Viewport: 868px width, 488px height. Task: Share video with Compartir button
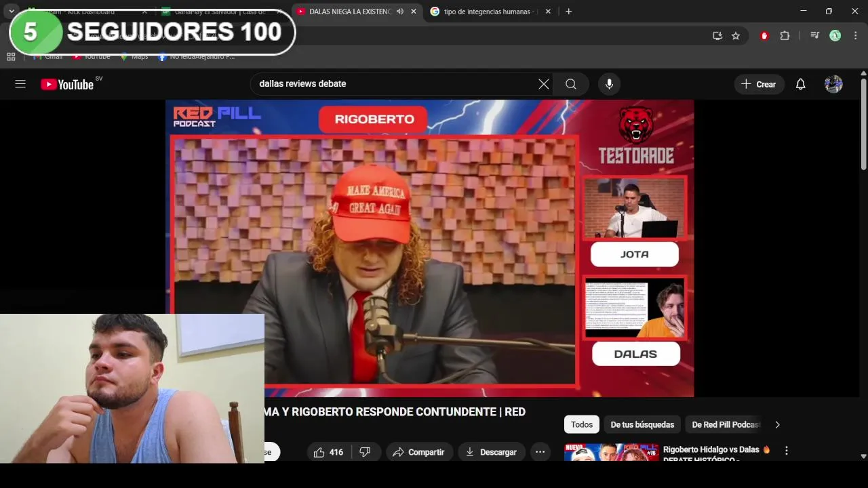pos(418,452)
